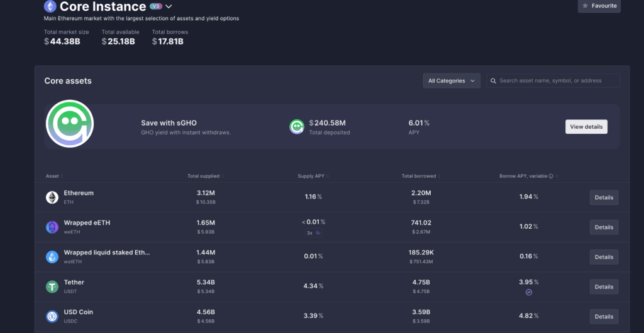Click Ethereum's 3.12M total supplied value
Image resolution: width=644 pixels, height=333 pixels.
206,193
